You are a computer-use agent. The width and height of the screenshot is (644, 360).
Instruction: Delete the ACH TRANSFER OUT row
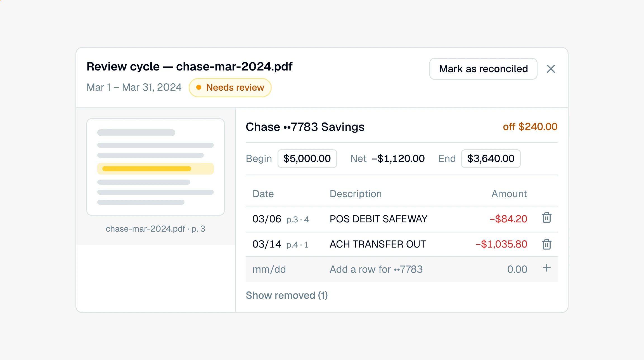546,244
